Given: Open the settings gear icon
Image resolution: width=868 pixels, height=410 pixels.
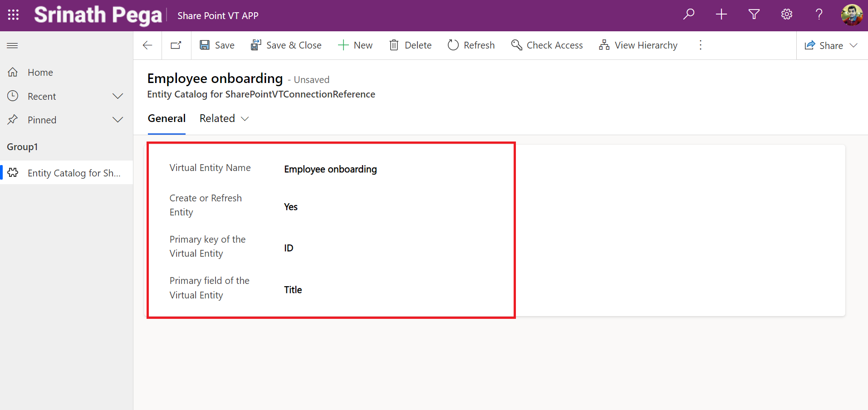Looking at the screenshot, I should click(x=786, y=15).
